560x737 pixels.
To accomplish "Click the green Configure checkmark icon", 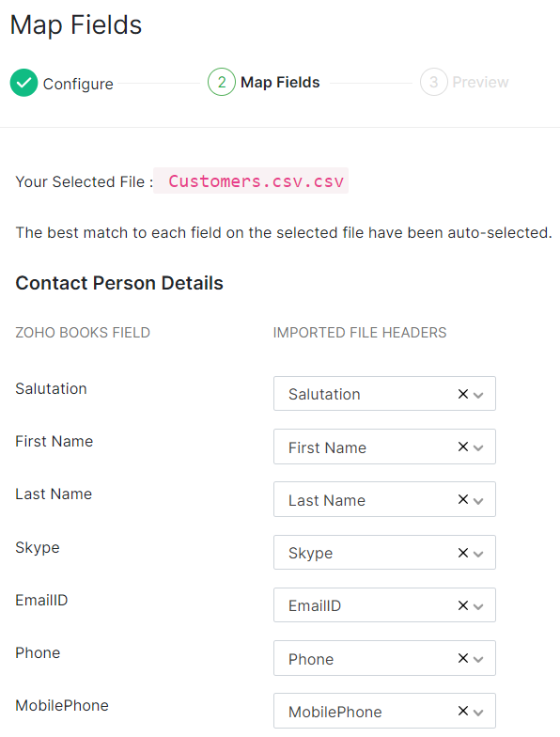I will click(24, 83).
